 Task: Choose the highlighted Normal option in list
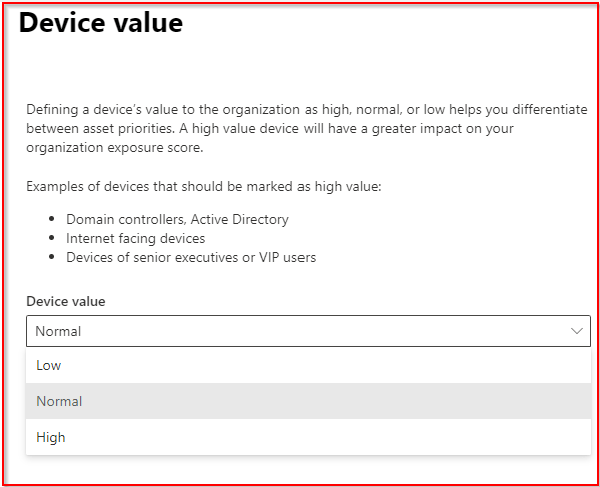[59, 402]
